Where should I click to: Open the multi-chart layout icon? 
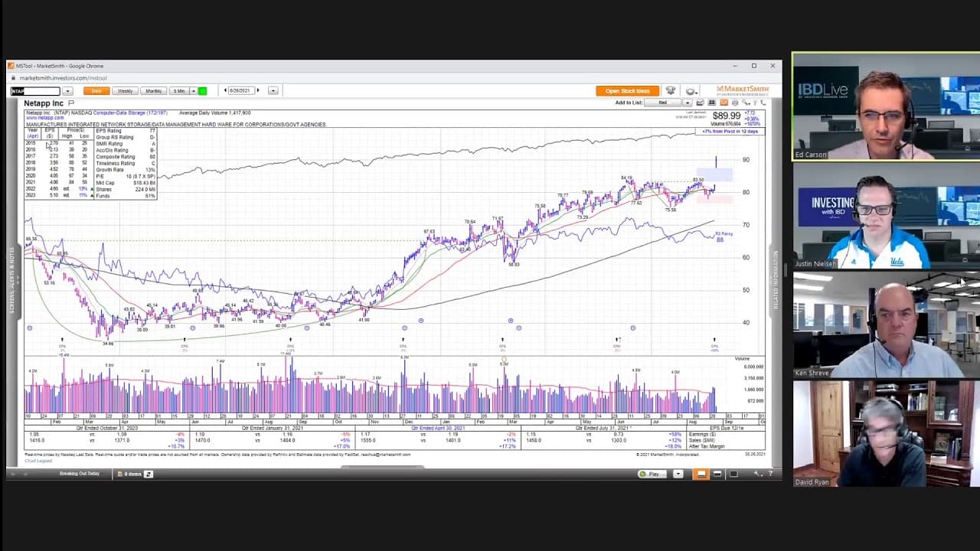(x=711, y=103)
